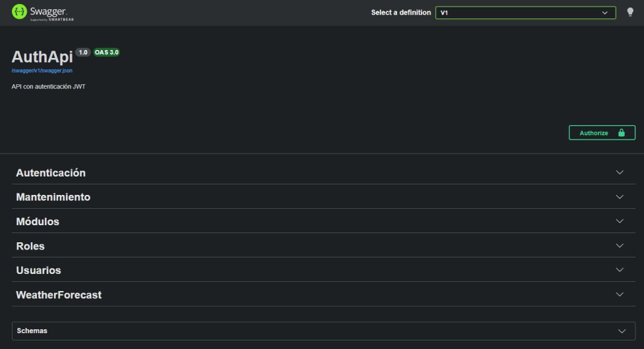
Task: Open the Select a definition dropdown
Action: tap(525, 13)
